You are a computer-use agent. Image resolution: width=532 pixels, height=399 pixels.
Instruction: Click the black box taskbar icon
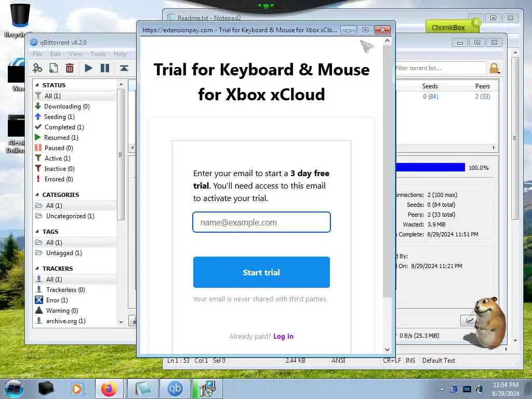tap(46, 389)
